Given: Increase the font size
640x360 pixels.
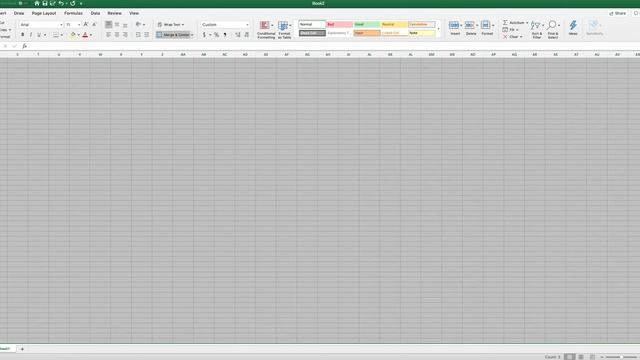Looking at the screenshot, I should 86,24.
